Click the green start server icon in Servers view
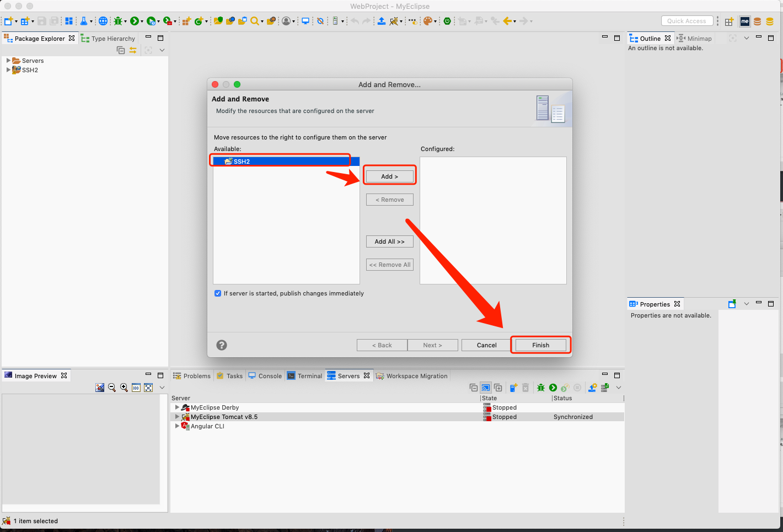Image resolution: width=783 pixels, height=532 pixels. click(x=553, y=388)
